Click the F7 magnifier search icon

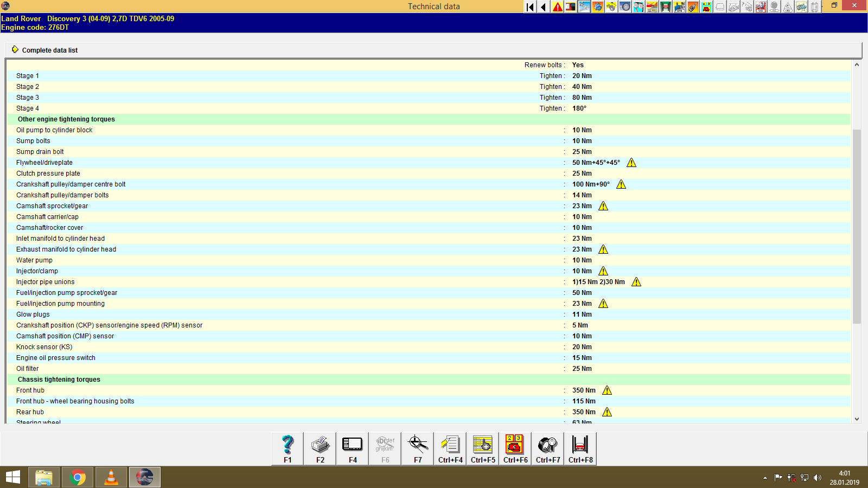pos(418,448)
